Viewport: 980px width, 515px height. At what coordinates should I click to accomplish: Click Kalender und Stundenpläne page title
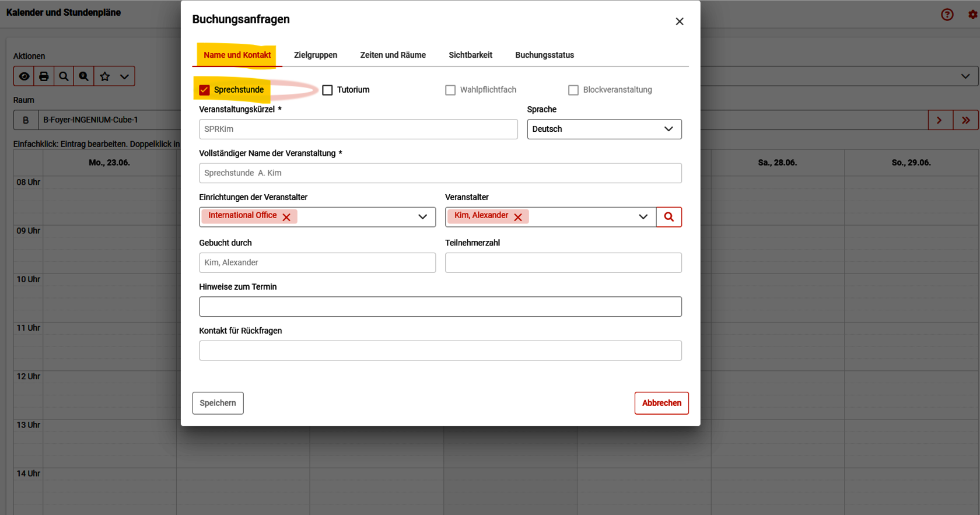[x=64, y=12]
